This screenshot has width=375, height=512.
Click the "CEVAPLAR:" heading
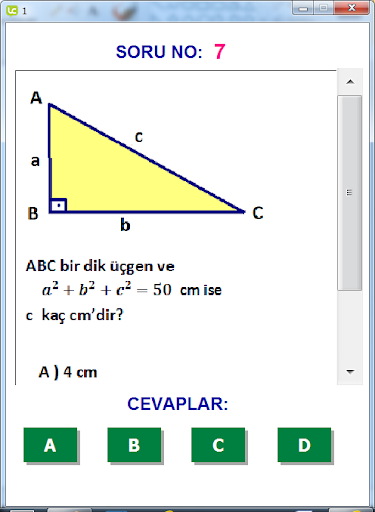(x=178, y=404)
